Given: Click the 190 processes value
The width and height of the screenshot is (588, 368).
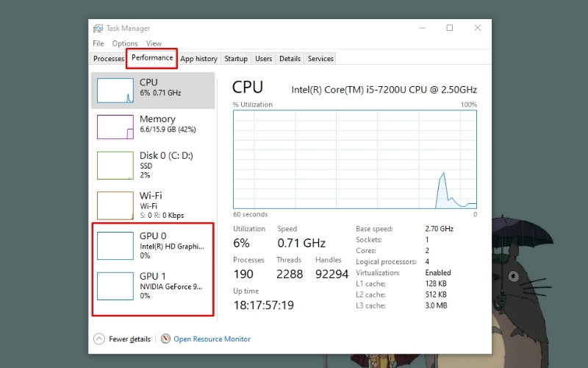Looking at the screenshot, I should pyautogui.click(x=243, y=274).
